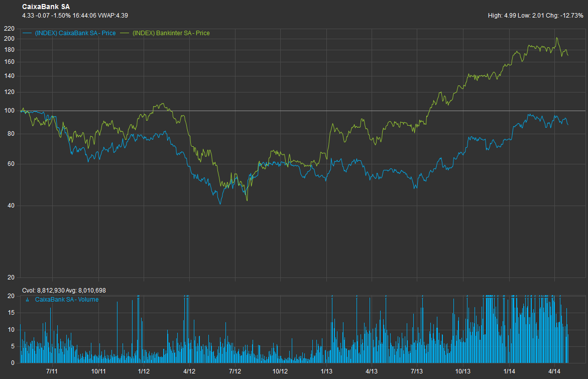Click the 4/13 date axis label
Viewport: 588px width, 379px height.
(371, 371)
